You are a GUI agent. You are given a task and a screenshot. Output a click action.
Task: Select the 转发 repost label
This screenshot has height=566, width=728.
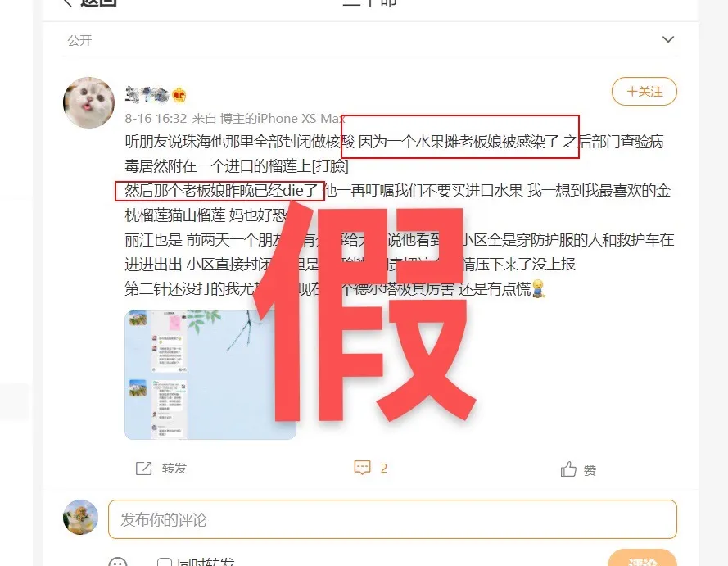[x=174, y=469]
